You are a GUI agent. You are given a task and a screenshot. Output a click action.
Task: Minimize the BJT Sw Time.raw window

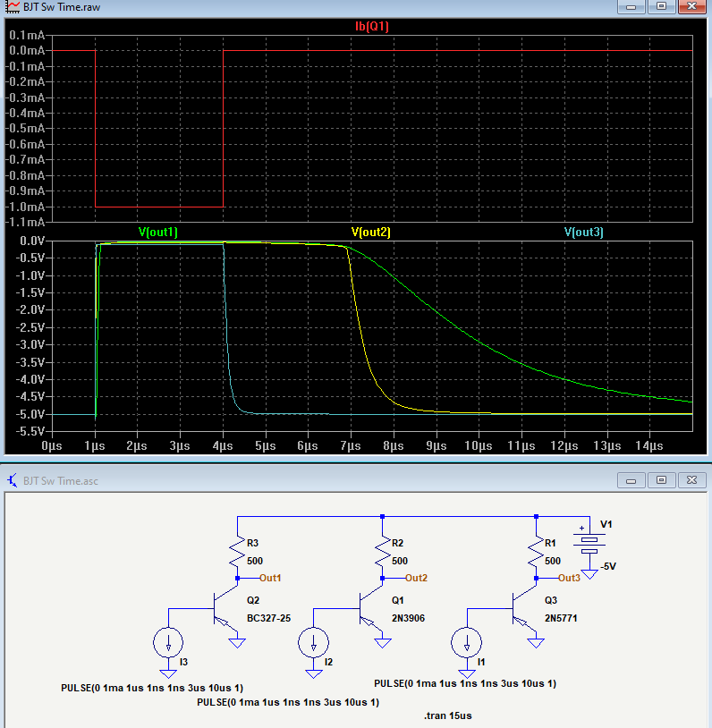tap(631, 6)
